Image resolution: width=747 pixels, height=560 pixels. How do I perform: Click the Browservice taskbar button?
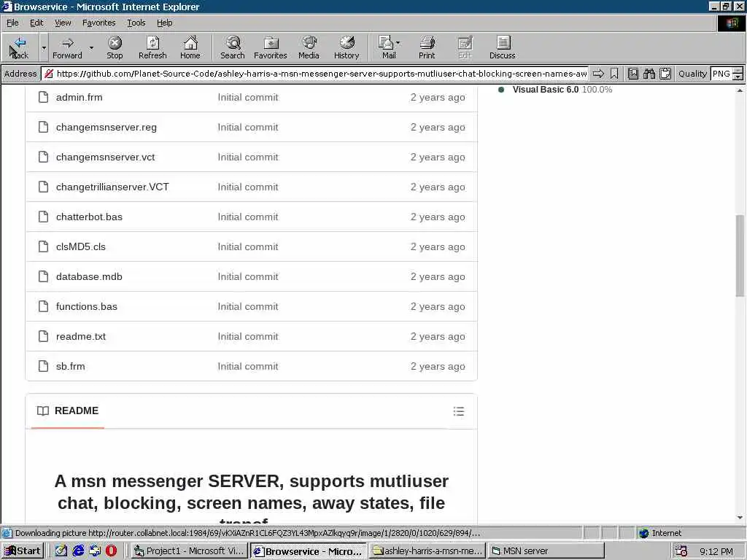pyautogui.click(x=309, y=551)
